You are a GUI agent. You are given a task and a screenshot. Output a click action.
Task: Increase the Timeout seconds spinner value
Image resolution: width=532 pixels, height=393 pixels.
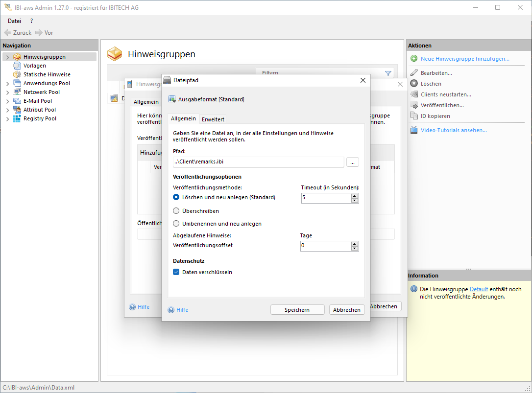[355, 196]
